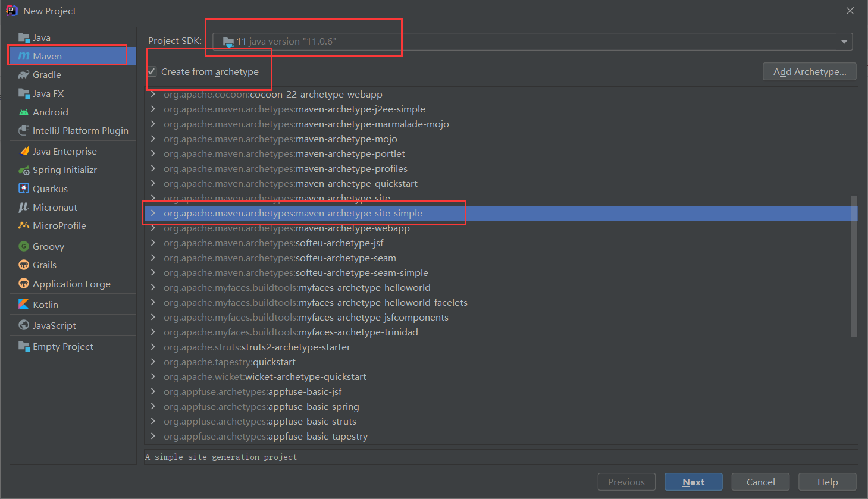868x499 pixels.
Task: Click the Java FX folder icon
Action: tap(24, 93)
